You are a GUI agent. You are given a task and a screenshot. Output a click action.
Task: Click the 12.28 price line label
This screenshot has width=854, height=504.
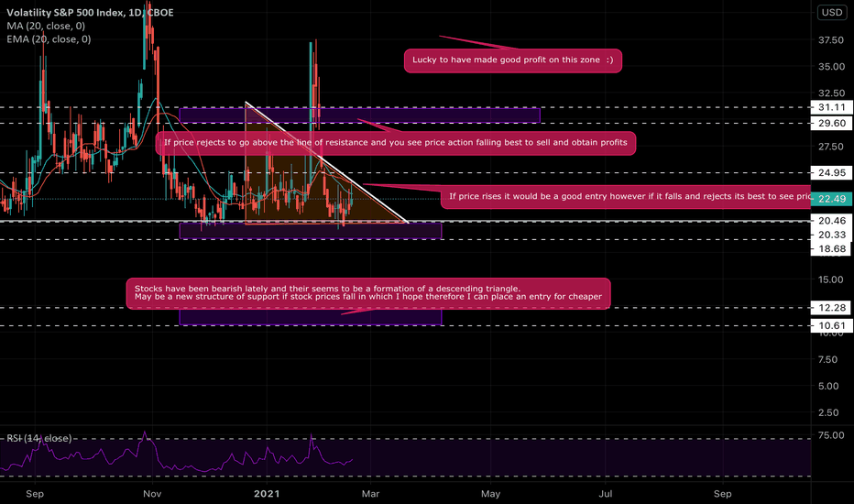click(x=832, y=308)
